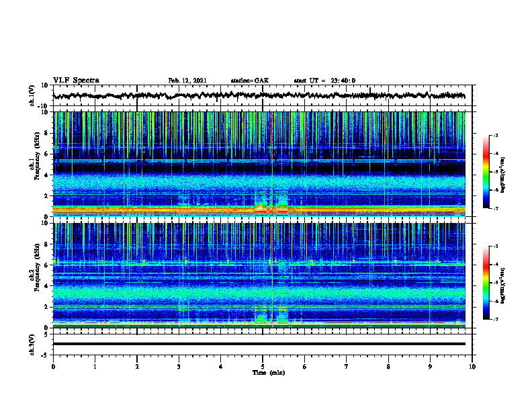
Task: Click the ch.1 color scale log(PSD) label
Action: (x=503, y=175)
